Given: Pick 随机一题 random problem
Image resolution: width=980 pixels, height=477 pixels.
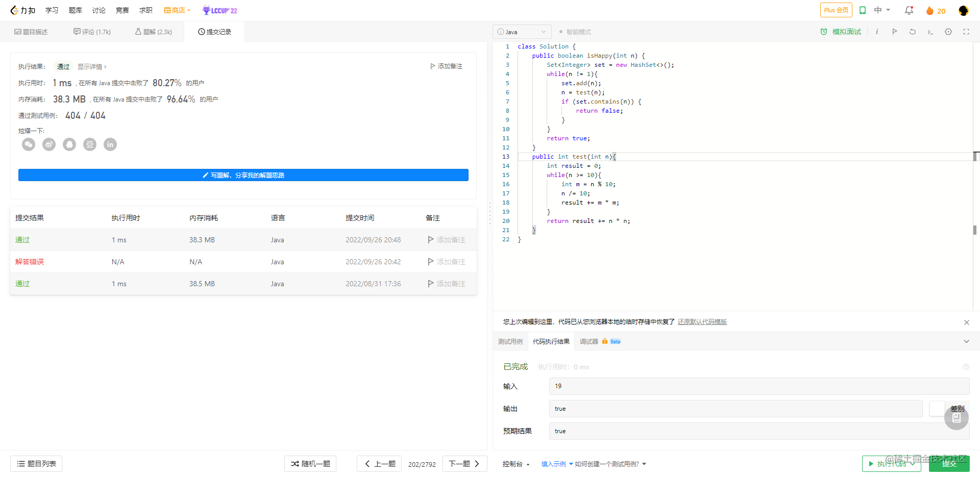Looking at the screenshot, I should coord(310,464).
